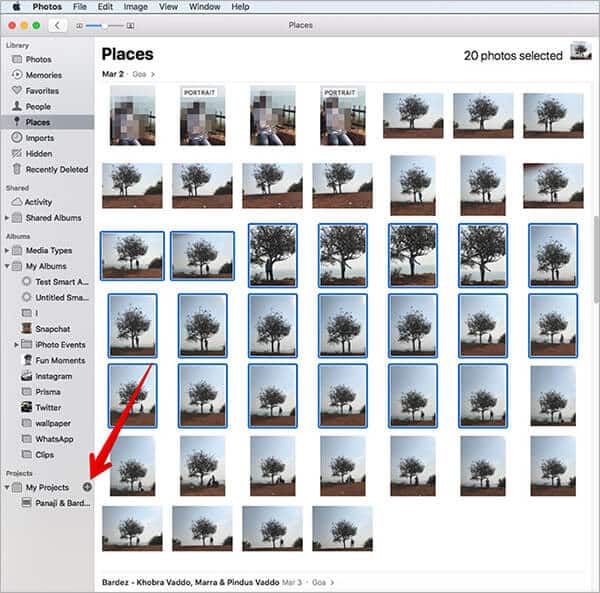Select People icon in sidebar
This screenshot has width=600, height=593.
16,106
